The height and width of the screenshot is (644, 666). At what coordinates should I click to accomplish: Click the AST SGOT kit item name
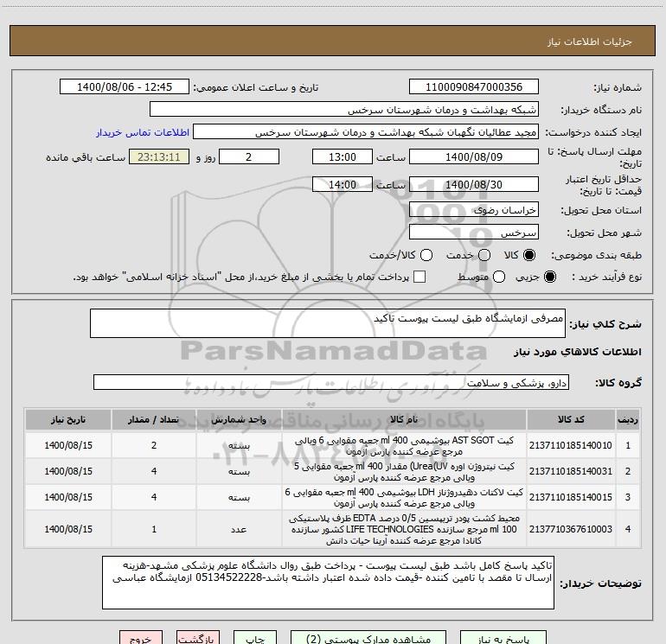(404, 446)
